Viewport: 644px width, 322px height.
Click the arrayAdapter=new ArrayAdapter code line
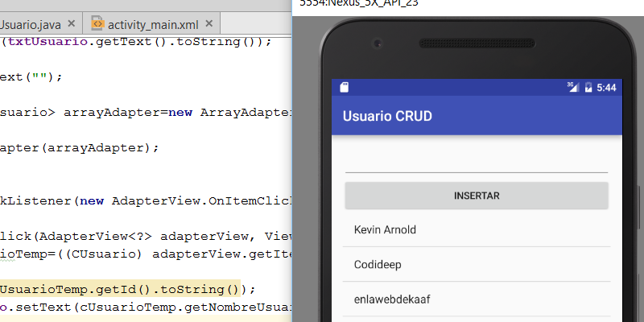click(x=145, y=112)
